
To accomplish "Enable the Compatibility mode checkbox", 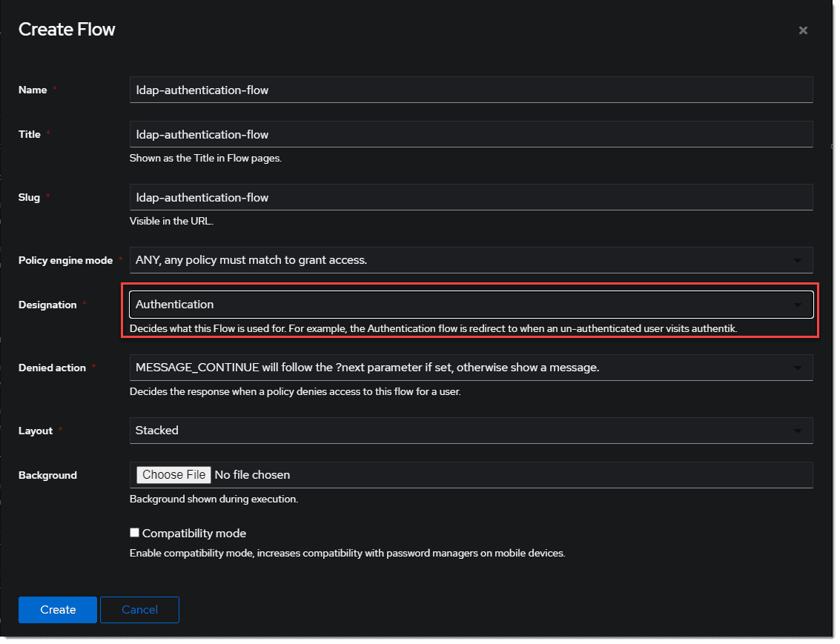I will pyautogui.click(x=134, y=533).
